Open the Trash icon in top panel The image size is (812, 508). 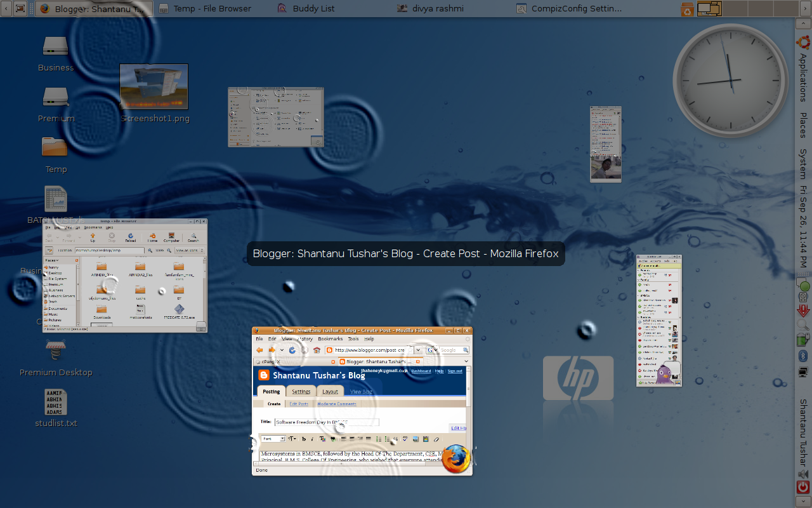tap(687, 9)
